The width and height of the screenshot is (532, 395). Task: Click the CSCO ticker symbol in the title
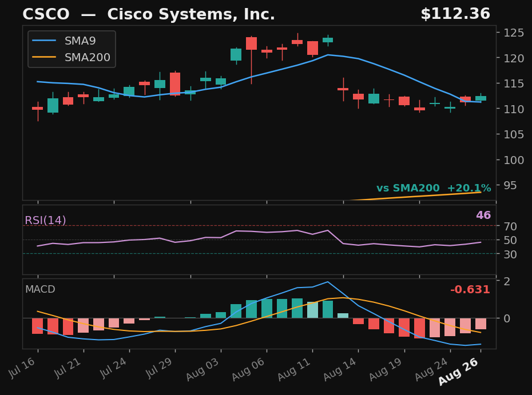click(x=46, y=14)
